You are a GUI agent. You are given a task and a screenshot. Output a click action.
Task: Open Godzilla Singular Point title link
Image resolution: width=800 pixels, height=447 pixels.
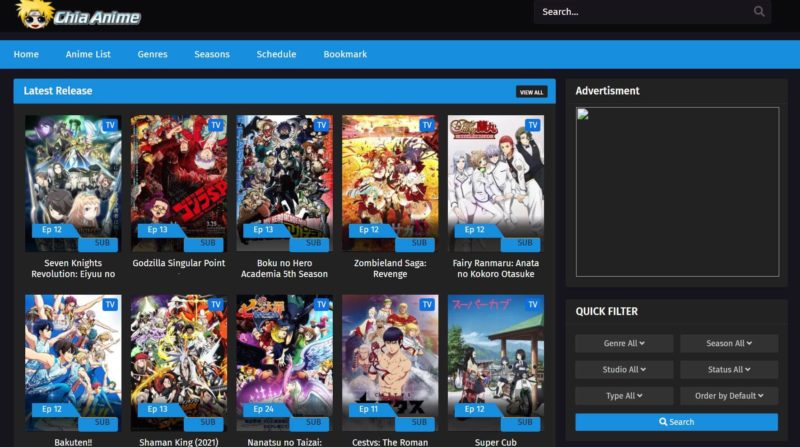(179, 263)
